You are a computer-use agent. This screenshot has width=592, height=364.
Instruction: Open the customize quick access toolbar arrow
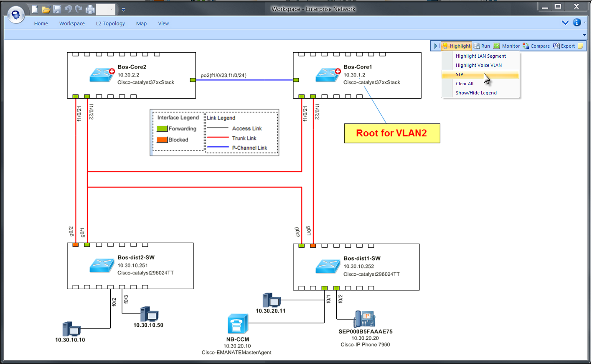coord(123,9)
